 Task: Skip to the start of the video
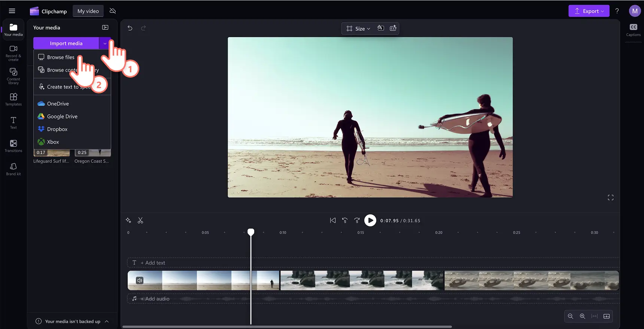click(x=333, y=220)
